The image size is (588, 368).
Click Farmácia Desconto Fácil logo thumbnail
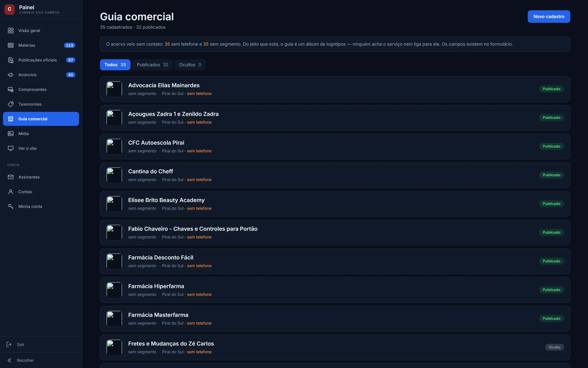point(114,261)
